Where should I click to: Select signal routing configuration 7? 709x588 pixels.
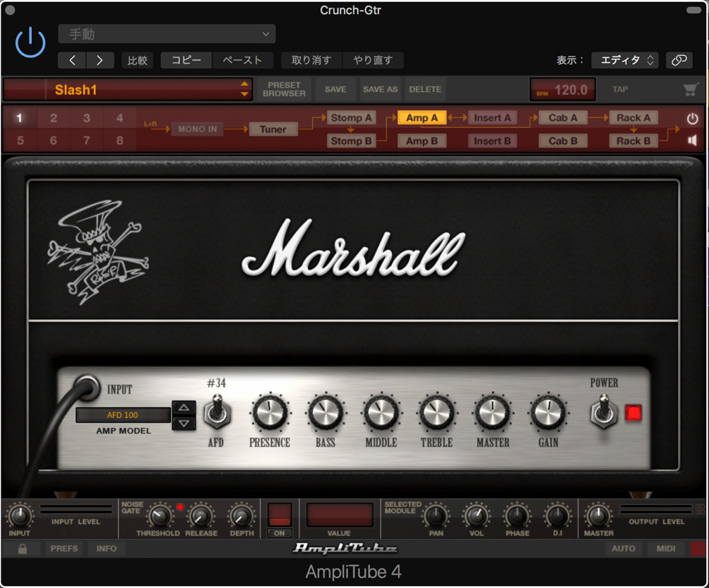coord(86,140)
